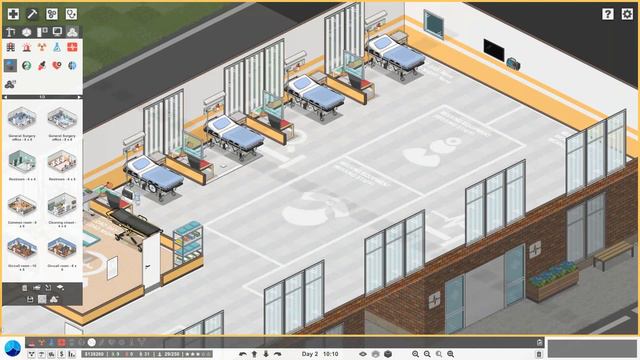The width and height of the screenshot is (640, 360).
Task: Click the first zoom magnifier icon
Action: (x=415, y=354)
